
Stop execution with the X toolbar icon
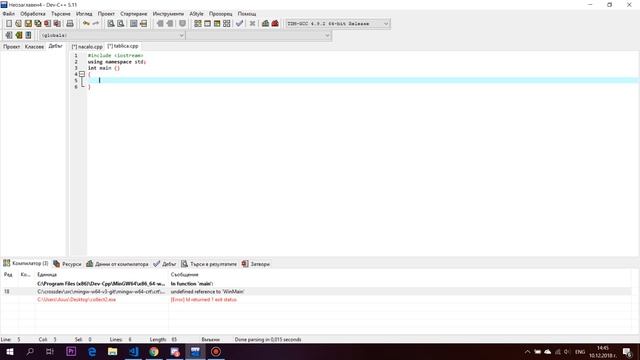(252, 24)
